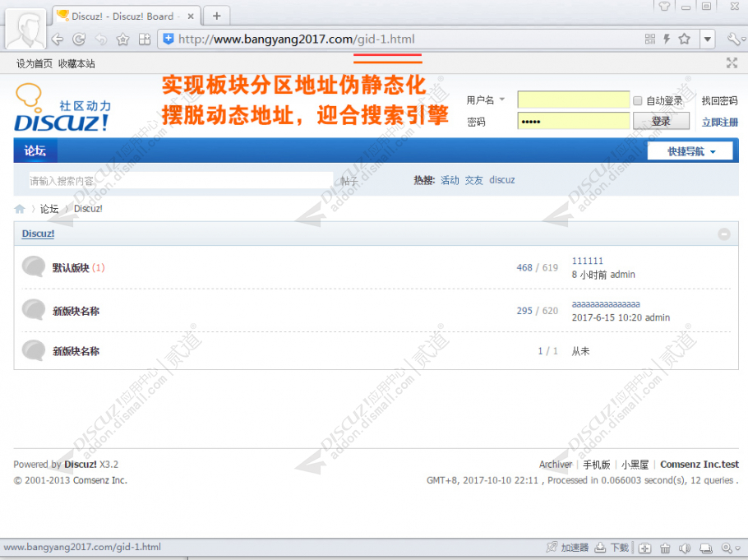The image size is (748, 560).
Task: Open the 用户名 login type dropdown
Action: (485, 100)
